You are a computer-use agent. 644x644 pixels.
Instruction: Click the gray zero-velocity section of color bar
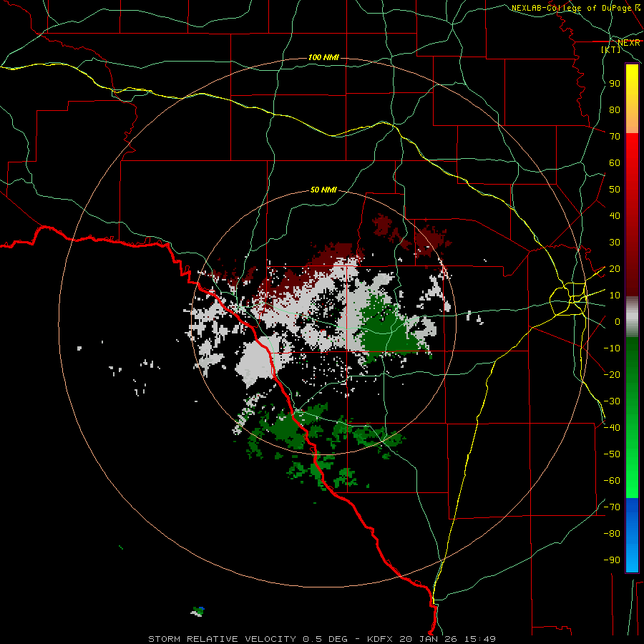pos(632,317)
